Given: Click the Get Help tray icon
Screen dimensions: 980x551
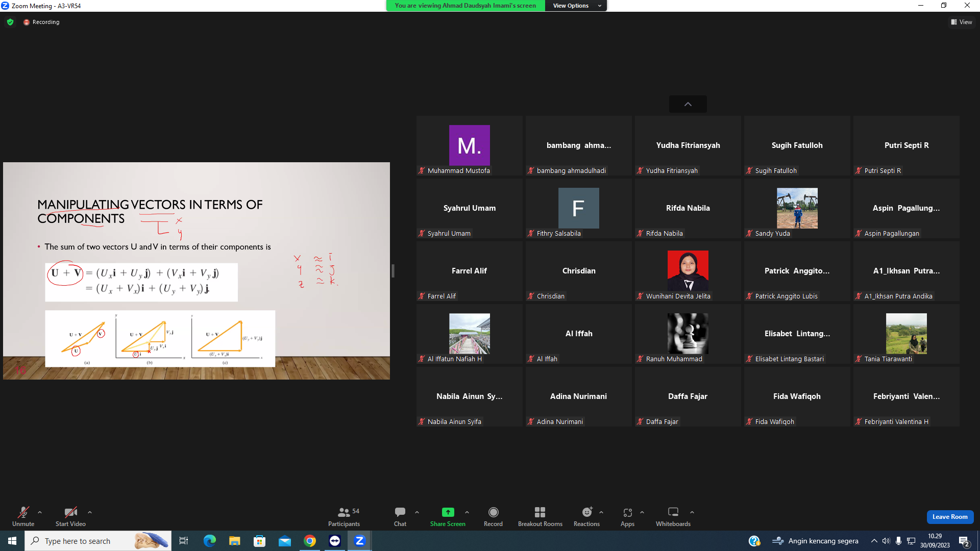Looking at the screenshot, I should point(754,541).
